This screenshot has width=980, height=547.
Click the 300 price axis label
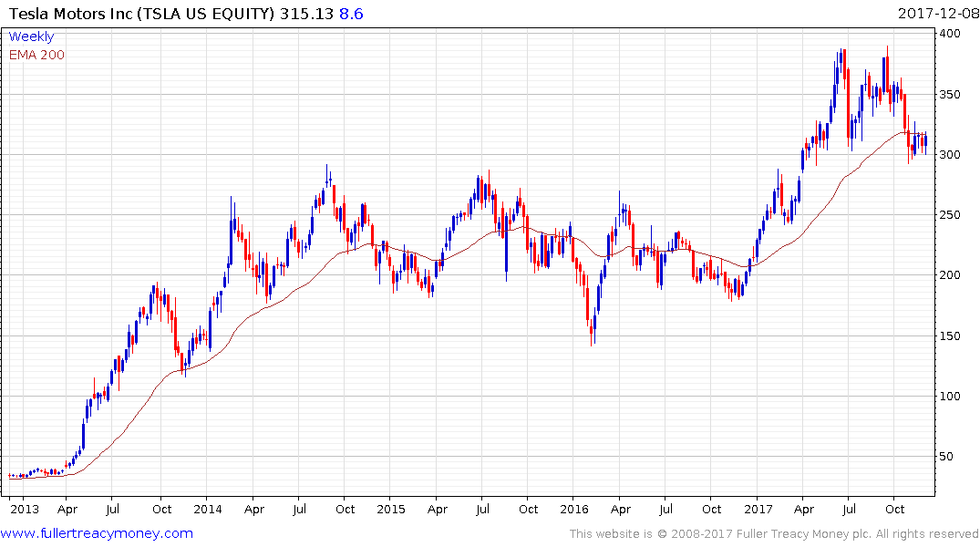click(x=950, y=154)
